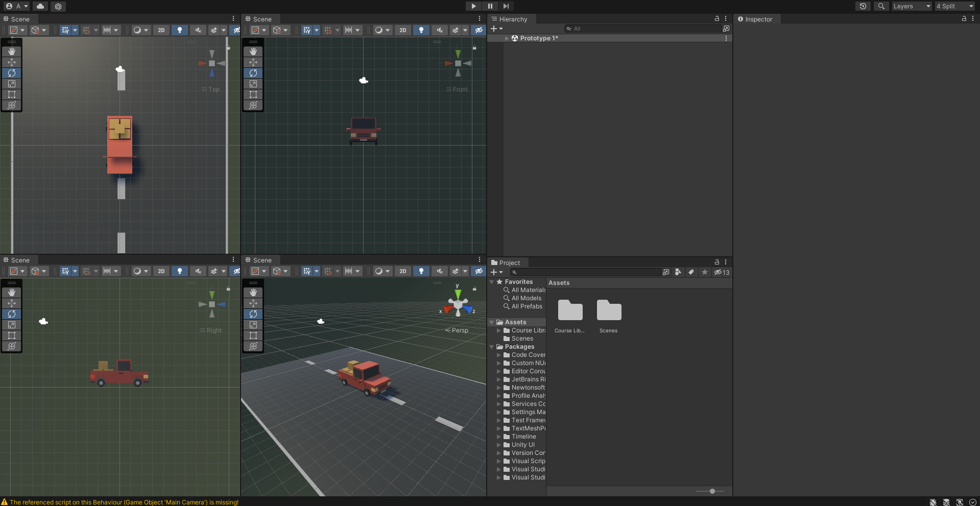Open the Cloud services icon
980x506 pixels.
point(40,6)
